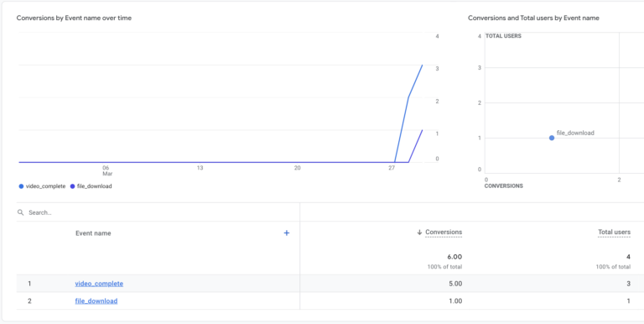This screenshot has width=644, height=324.
Task: Click the row number 2 cell
Action: pos(29,301)
